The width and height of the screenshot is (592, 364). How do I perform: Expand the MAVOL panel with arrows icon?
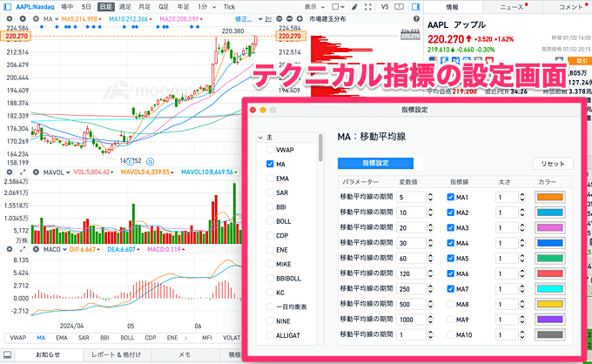click(x=23, y=172)
